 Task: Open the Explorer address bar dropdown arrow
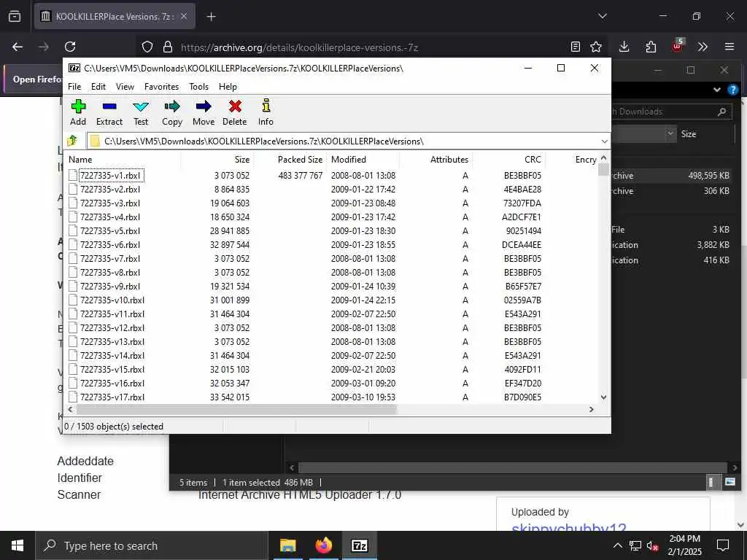click(x=670, y=133)
